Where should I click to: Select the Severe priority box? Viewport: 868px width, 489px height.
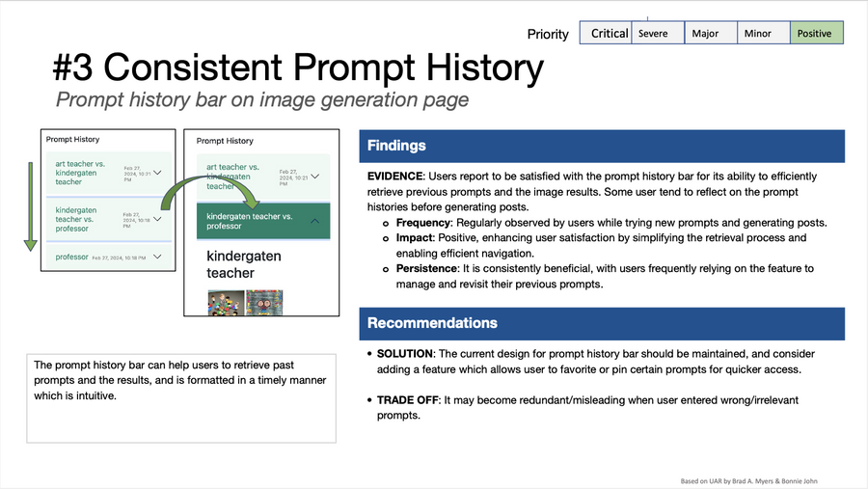pyautogui.click(x=658, y=33)
